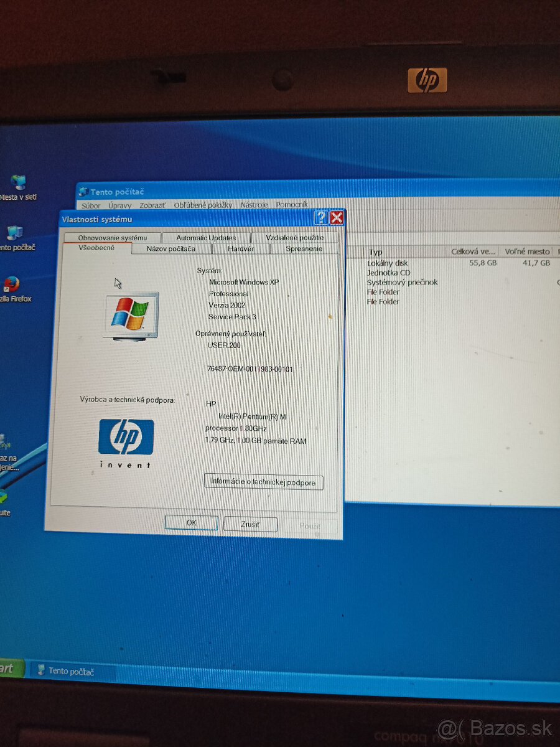
Task: Click the OK button
Action: point(192,523)
